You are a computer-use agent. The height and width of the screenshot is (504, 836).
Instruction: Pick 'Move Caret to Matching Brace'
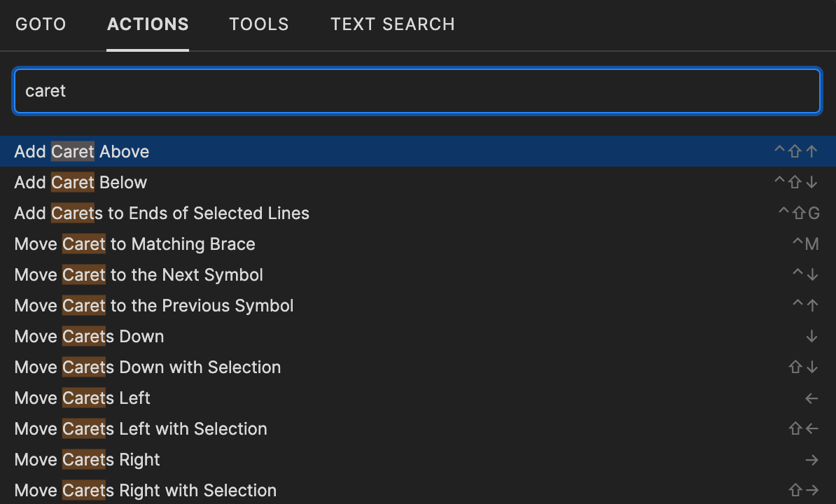(418, 244)
